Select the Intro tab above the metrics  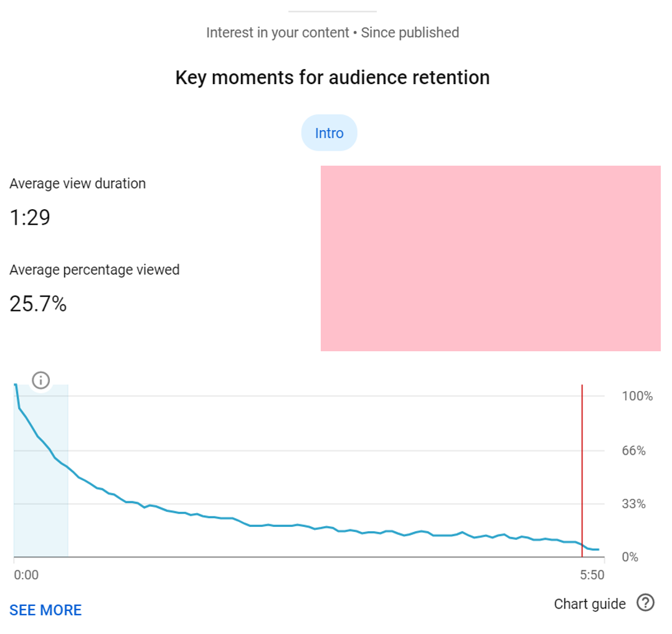click(329, 132)
